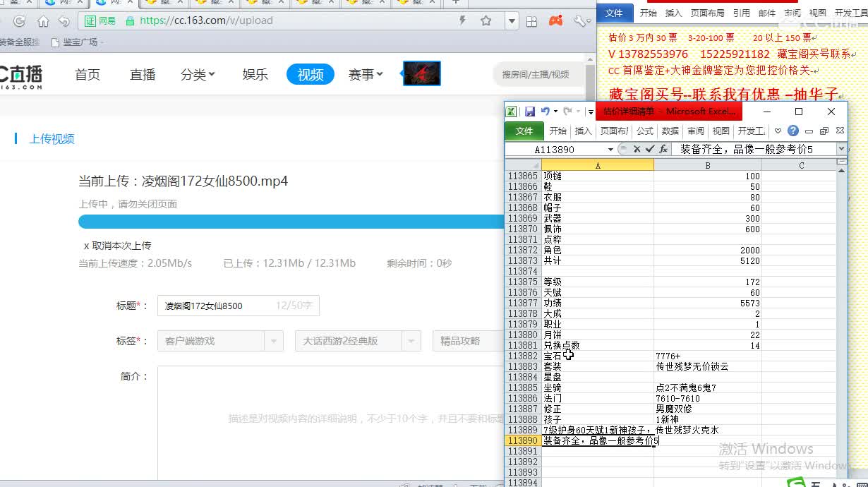This screenshot has width=868, height=487.
Task: Switch to Excel 视图 ribbon tab
Action: (721, 131)
